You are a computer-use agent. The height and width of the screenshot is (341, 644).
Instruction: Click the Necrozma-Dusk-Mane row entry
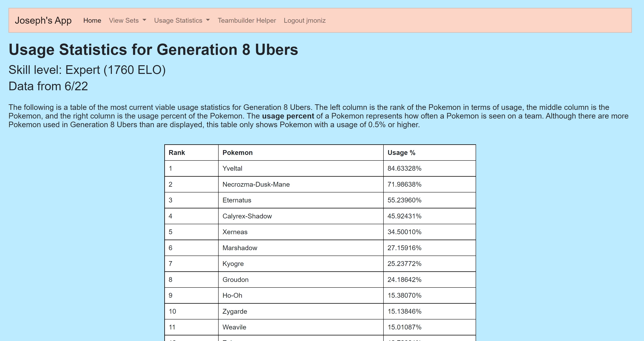pos(256,185)
